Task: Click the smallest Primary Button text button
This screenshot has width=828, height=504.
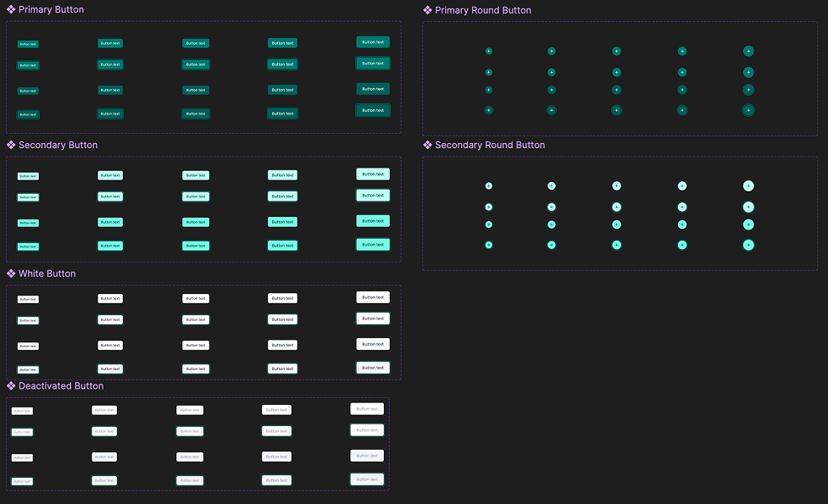Action: click(28, 43)
